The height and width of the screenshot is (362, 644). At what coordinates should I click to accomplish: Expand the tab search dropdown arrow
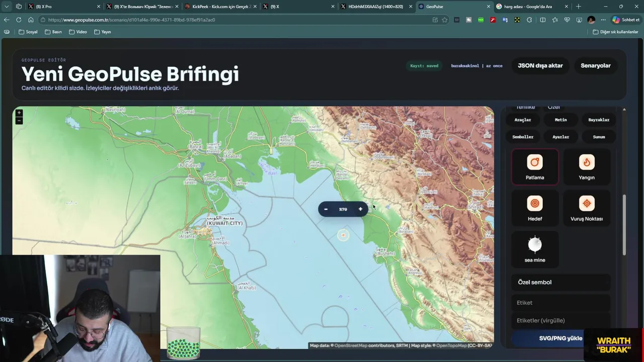7,7
